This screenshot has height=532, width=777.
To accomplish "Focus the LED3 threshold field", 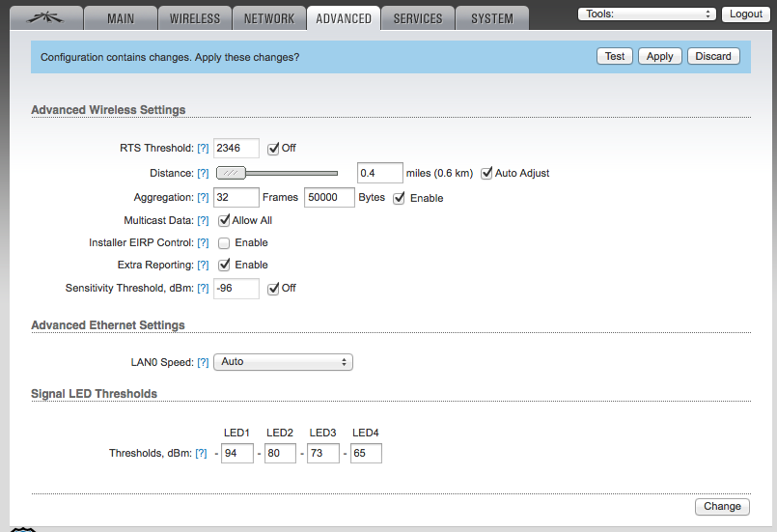I will pos(323,453).
